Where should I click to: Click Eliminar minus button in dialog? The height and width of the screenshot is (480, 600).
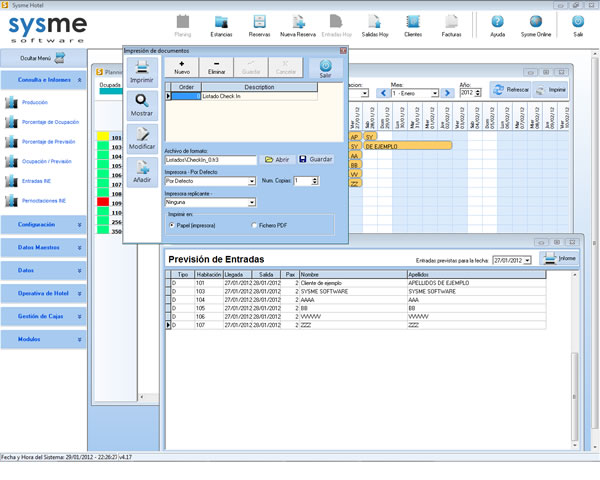[216, 67]
